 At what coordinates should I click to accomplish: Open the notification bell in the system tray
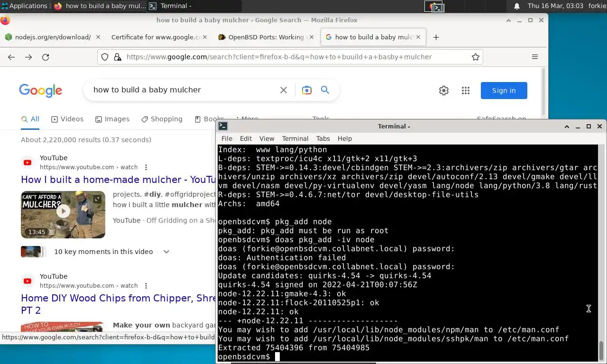517,6
